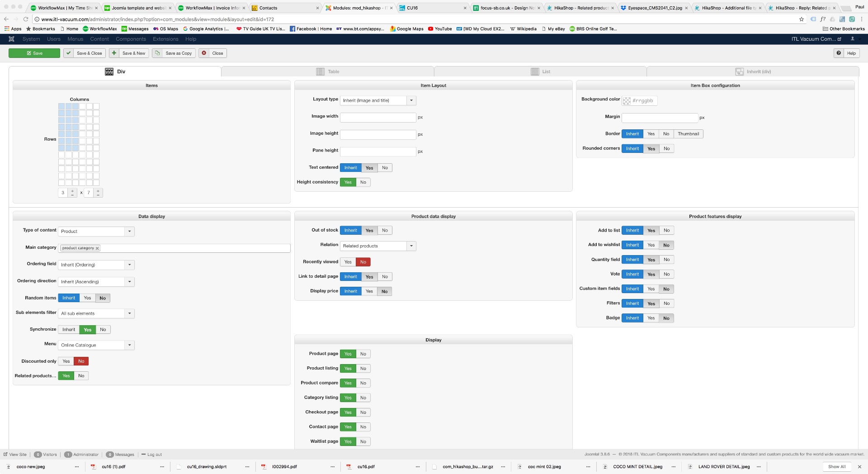Screen dimensions: 868x474
Task: Open the Extensions menu
Action: pos(165,39)
